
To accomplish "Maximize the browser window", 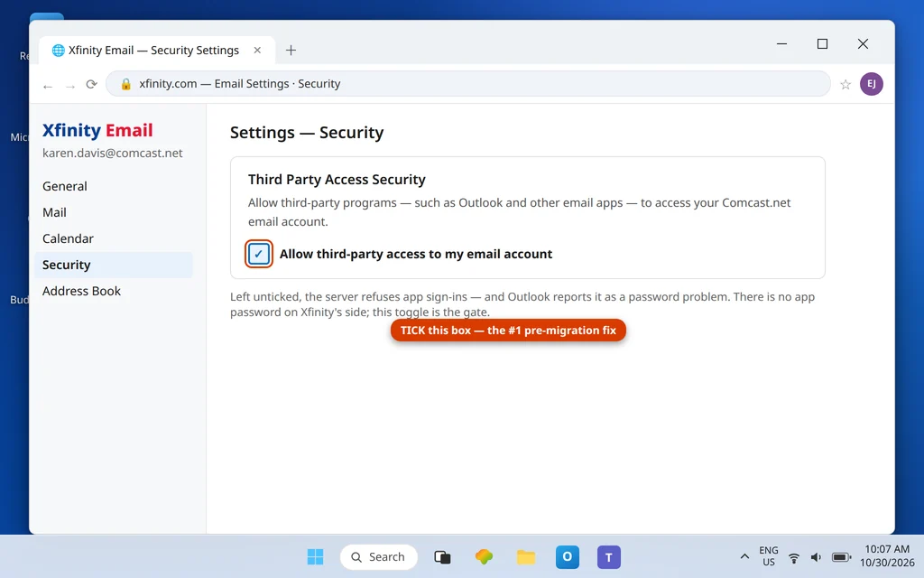I will 823,43.
